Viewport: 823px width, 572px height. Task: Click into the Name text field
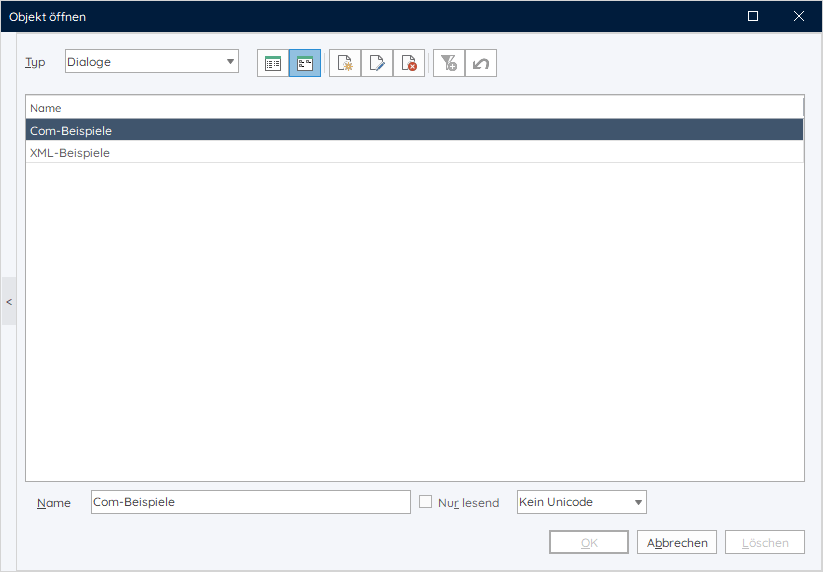pos(250,502)
